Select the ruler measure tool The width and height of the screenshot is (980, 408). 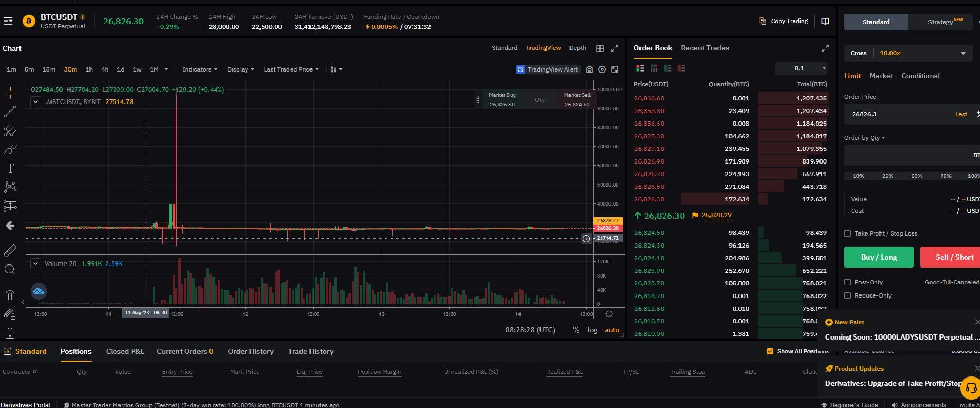click(x=10, y=251)
